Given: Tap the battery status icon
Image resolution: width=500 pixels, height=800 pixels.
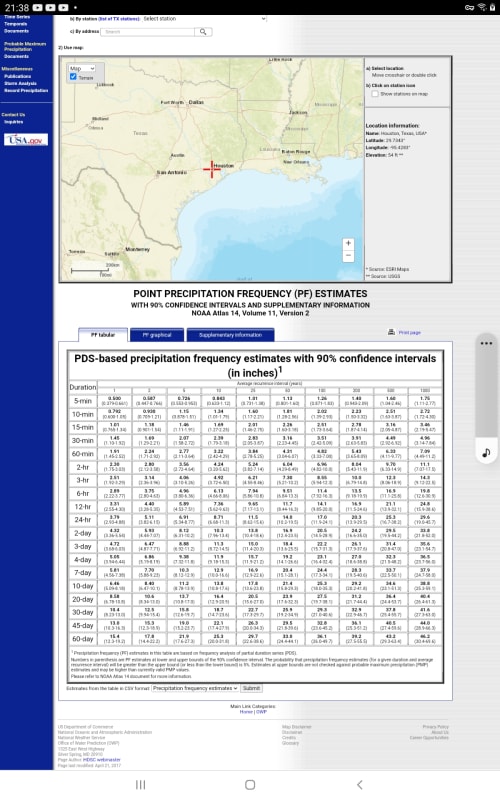Looking at the screenshot, I should 492,7.
